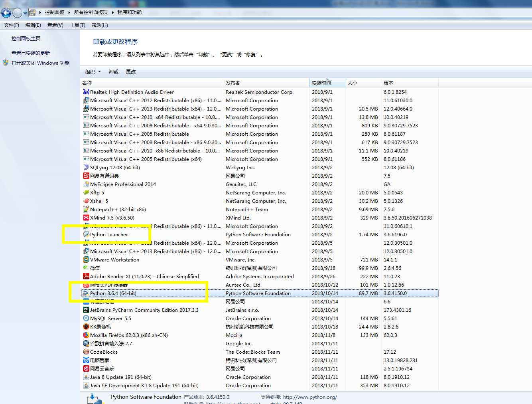Open the 工具(T) menu
532x404 pixels.
click(77, 25)
